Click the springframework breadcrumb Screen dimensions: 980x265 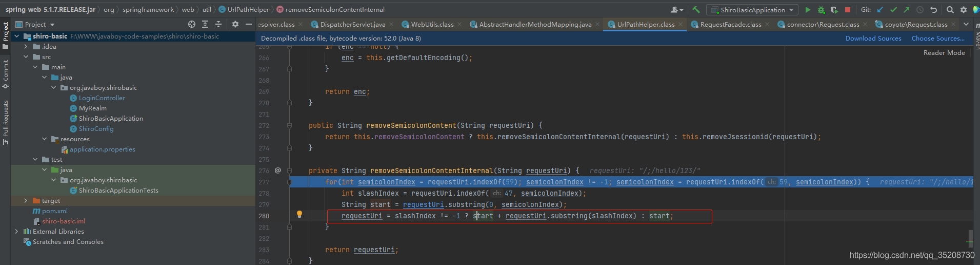148,10
